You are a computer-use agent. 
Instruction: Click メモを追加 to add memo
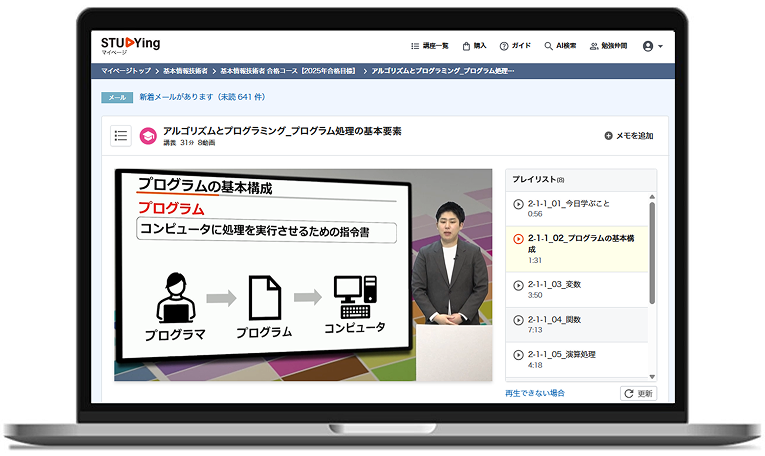[x=629, y=136]
